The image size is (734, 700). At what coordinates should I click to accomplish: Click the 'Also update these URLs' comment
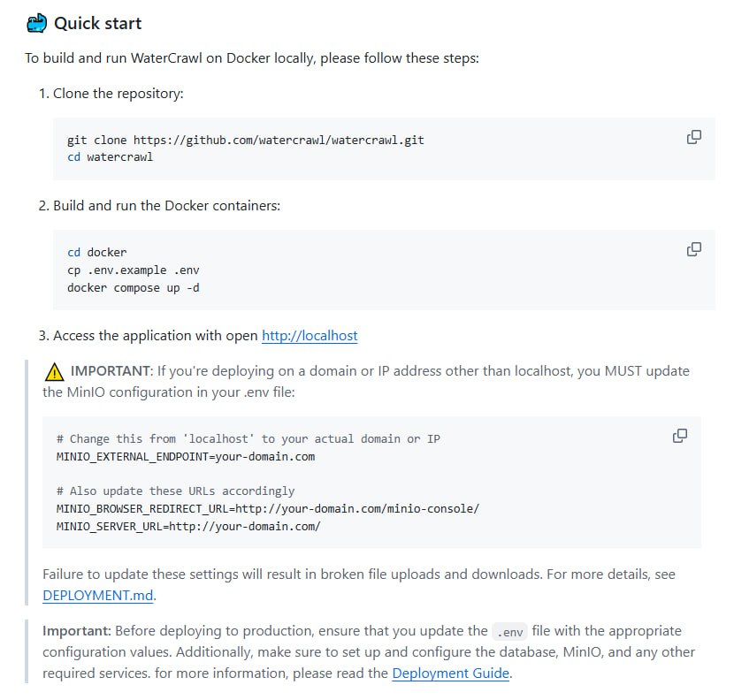click(x=176, y=491)
